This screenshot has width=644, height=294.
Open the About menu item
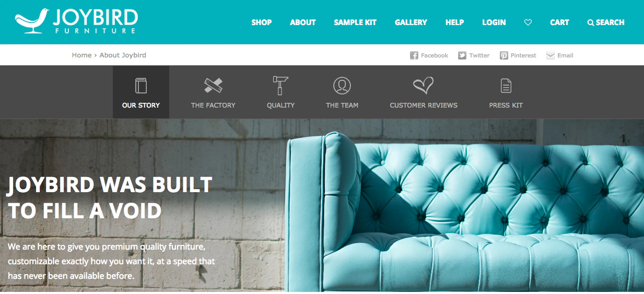coord(303,22)
